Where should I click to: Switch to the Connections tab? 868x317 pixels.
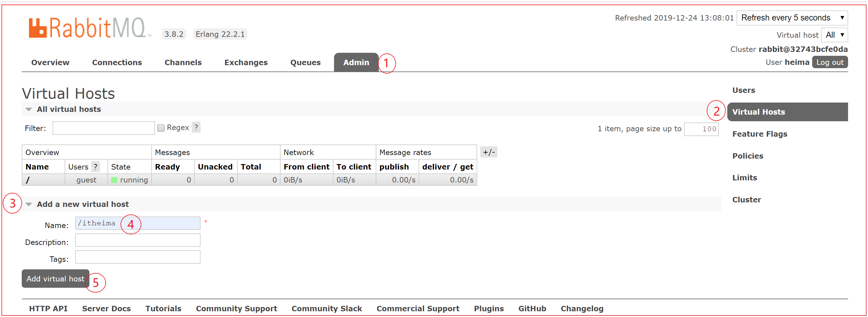pos(117,62)
